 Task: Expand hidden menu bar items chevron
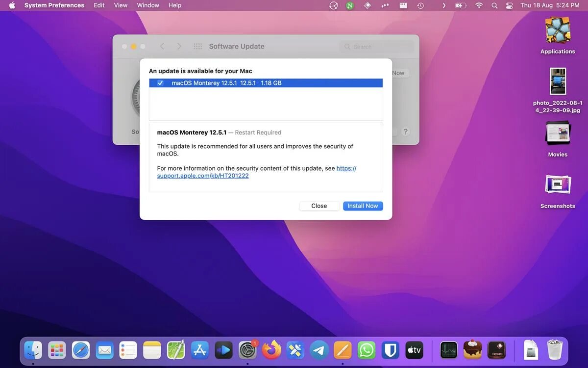[444, 5]
